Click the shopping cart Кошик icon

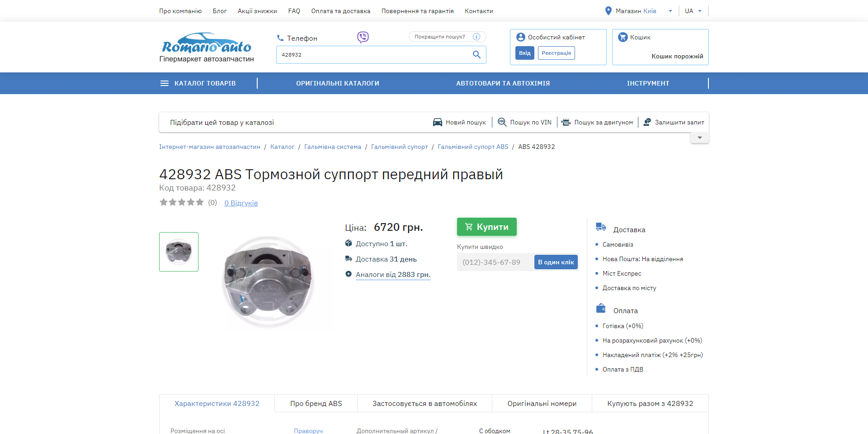(623, 37)
